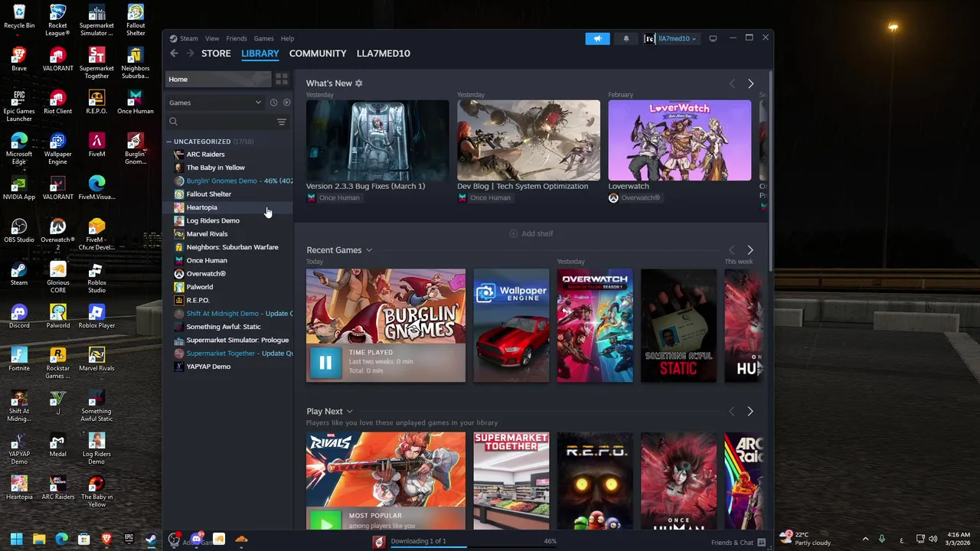Show hidden system tray icons chevron
The width and height of the screenshot is (980, 551).
[865, 540]
